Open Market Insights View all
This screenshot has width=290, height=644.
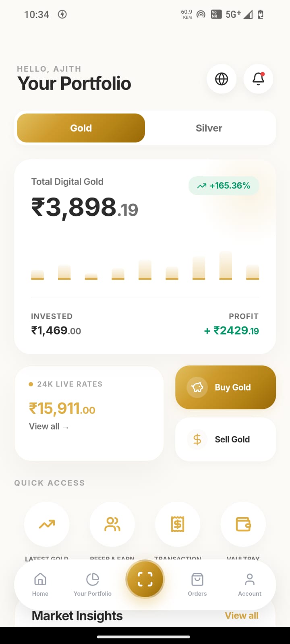tap(241, 615)
